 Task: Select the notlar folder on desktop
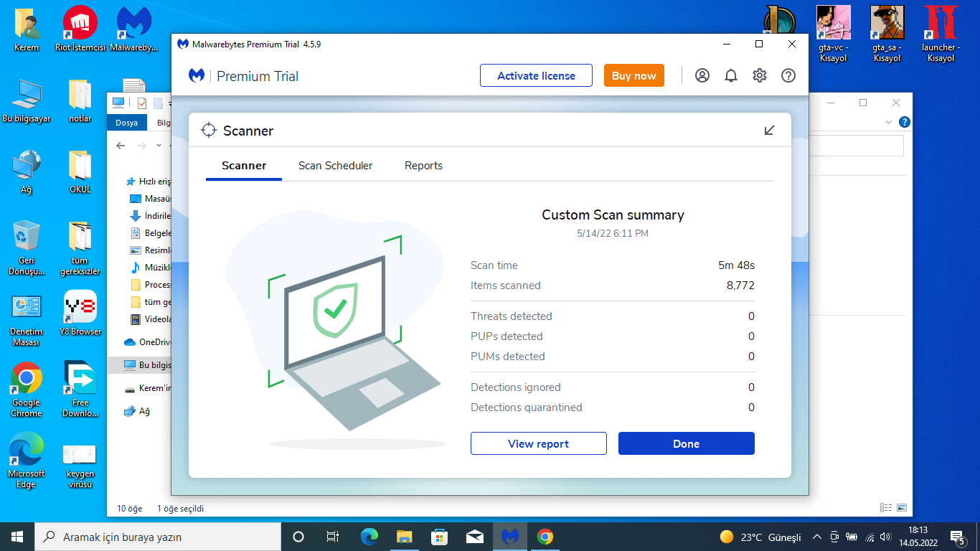tap(80, 101)
